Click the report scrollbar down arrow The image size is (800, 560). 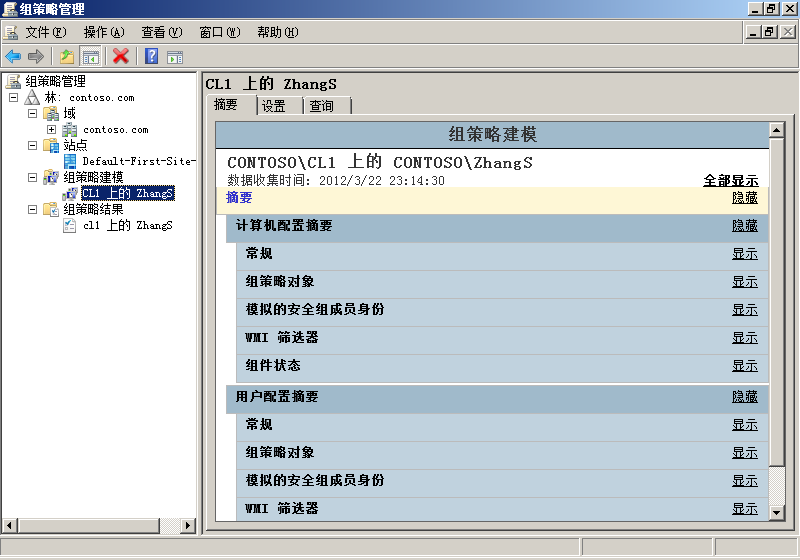click(776, 513)
